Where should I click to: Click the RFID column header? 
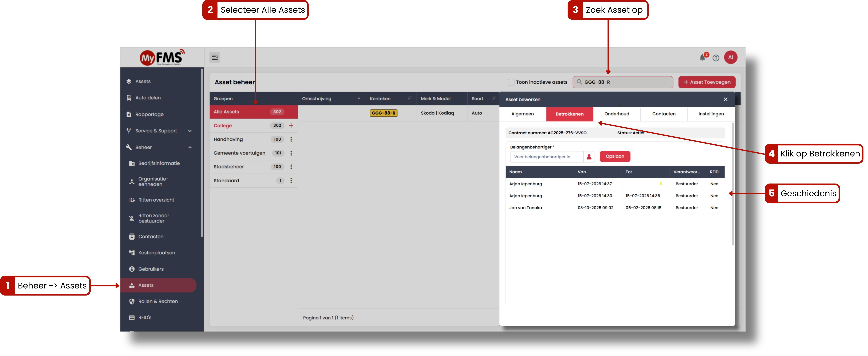714,172
